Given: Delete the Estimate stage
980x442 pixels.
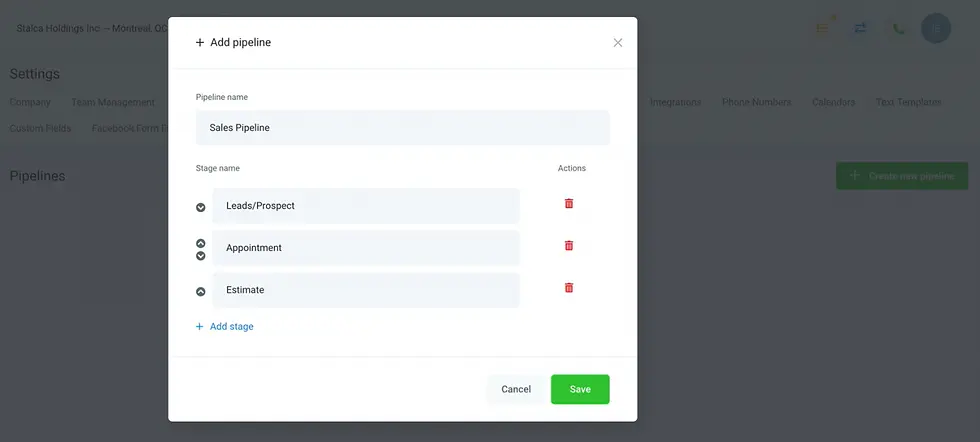Looking at the screenshot, I should pyautogui.click(x=569, y=288).
